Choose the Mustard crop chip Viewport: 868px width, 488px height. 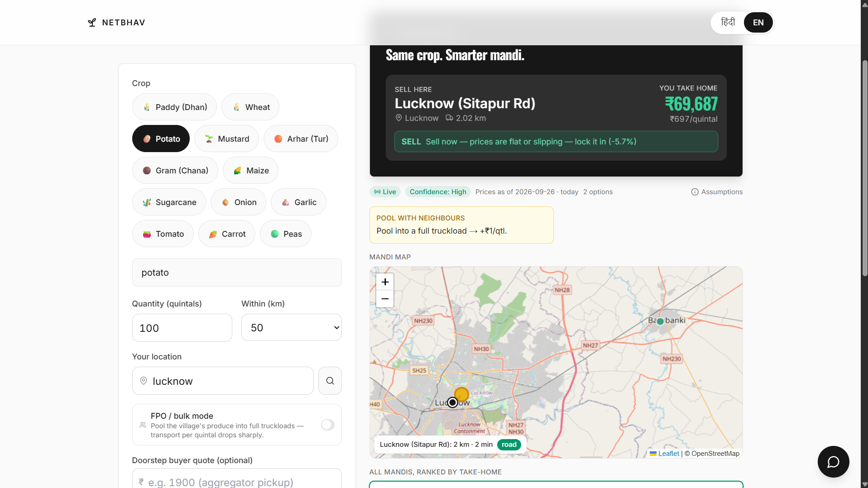point(226,139)
